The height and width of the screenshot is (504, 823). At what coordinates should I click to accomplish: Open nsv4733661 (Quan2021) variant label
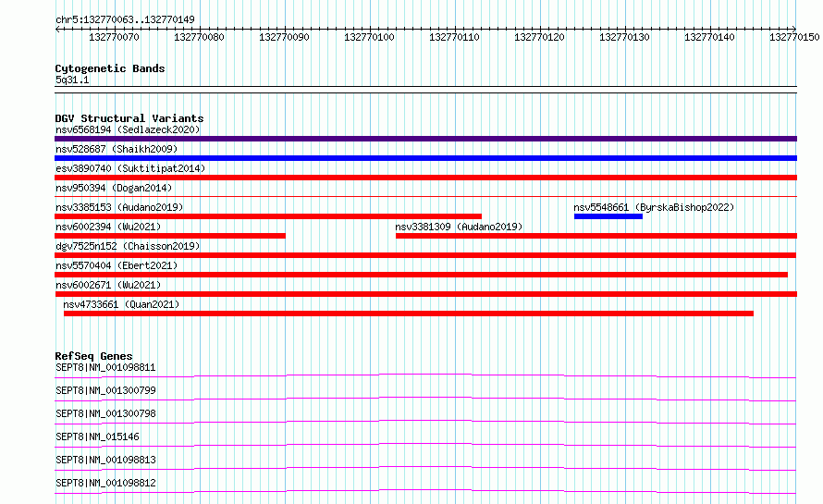click(x=121, y=304)
